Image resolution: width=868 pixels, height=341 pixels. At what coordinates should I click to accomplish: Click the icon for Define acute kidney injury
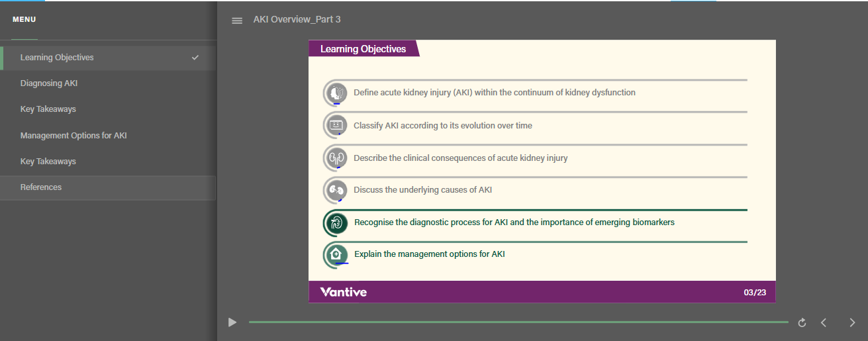pos(336,93)
